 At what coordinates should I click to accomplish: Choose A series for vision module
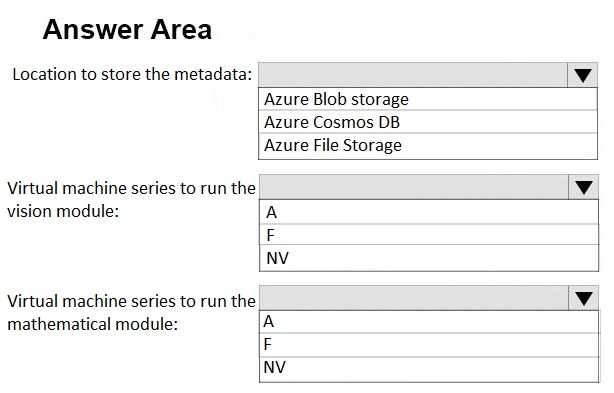(x=429, y=212)
